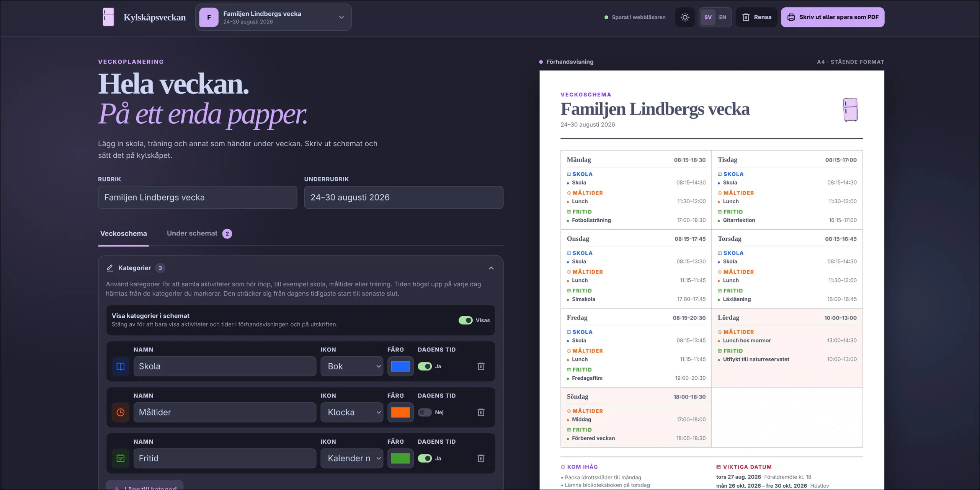Click Utflykt till naturreservatet in Lördag
The height and width of the screenshot is (490, 980).
(756, 359)
